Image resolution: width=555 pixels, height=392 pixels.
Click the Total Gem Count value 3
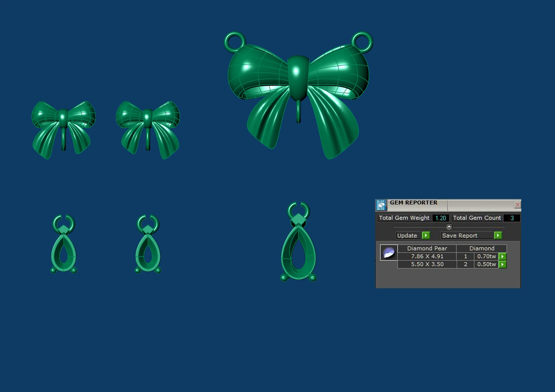(x=512, y=218)
